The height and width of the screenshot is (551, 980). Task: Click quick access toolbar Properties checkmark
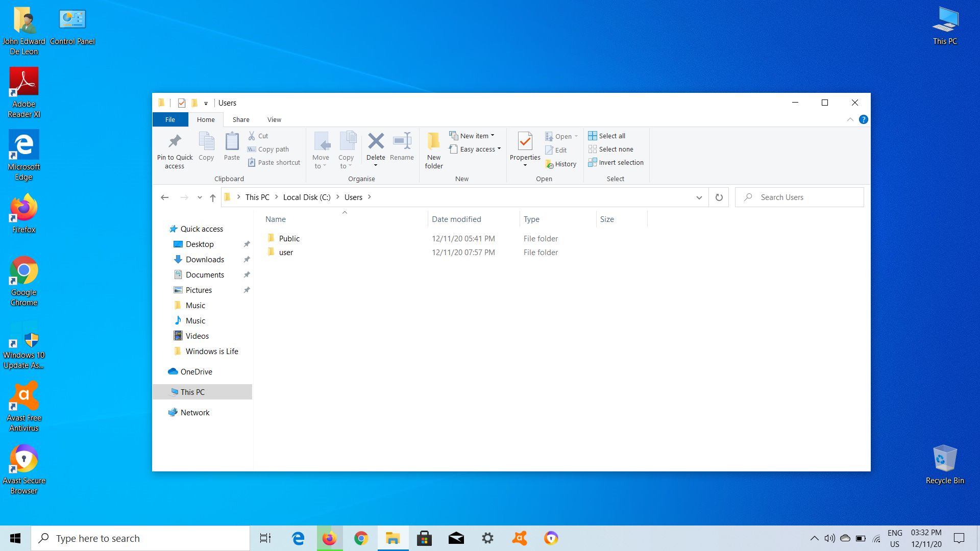[182, 103]
